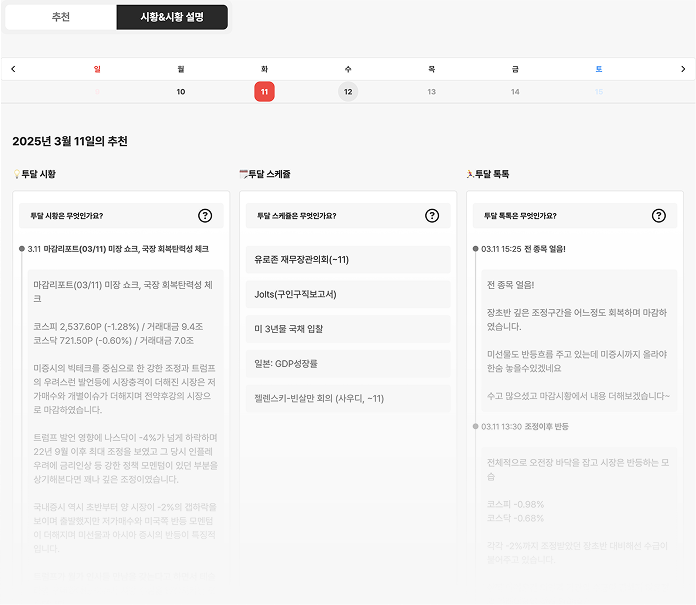Screen dimensions: 696x605
Task: Open 젤렌스키-빈살만 회의 schedule item
Action: (x=347, y=399)
